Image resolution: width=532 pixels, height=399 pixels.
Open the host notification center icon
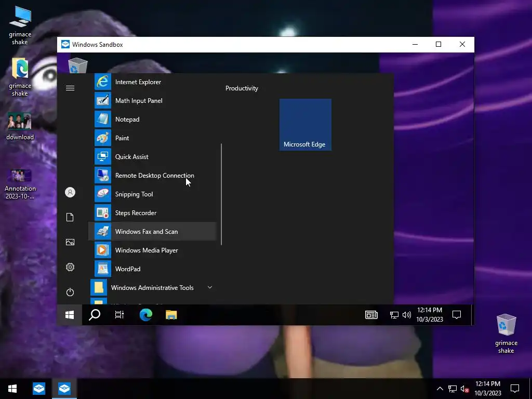(x=515, y=389)
